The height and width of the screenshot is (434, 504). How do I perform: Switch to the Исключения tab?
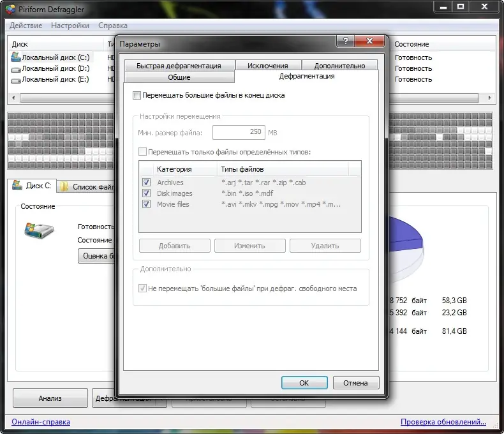click(x=268, y=66)
